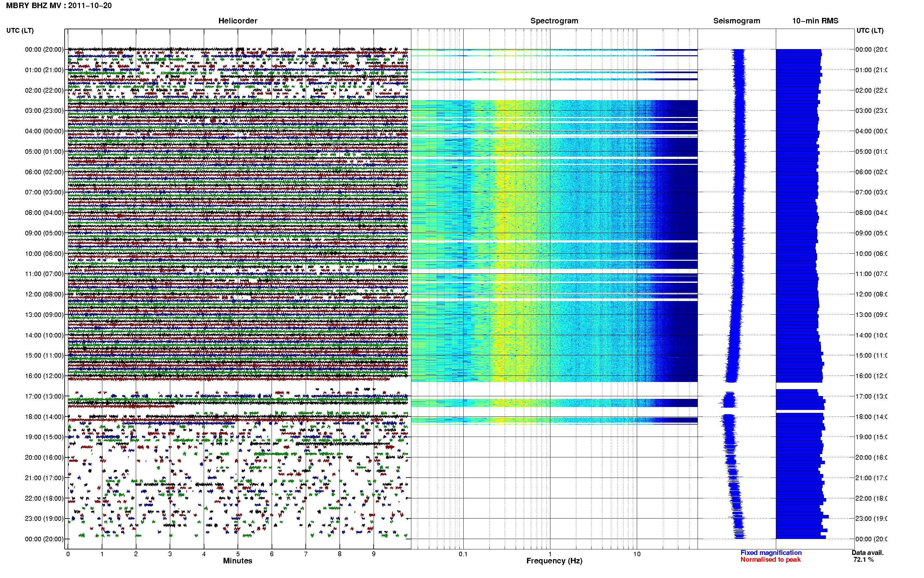Select the "Helicorder" panel heading

click(237, 21)
